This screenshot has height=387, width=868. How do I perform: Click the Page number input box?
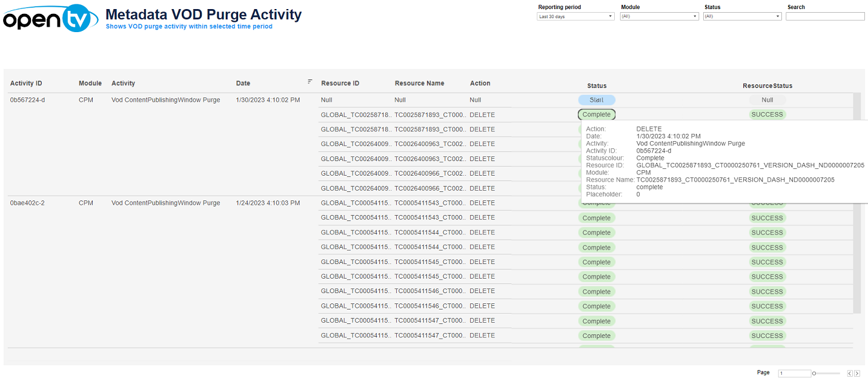(x=794, y=374)
